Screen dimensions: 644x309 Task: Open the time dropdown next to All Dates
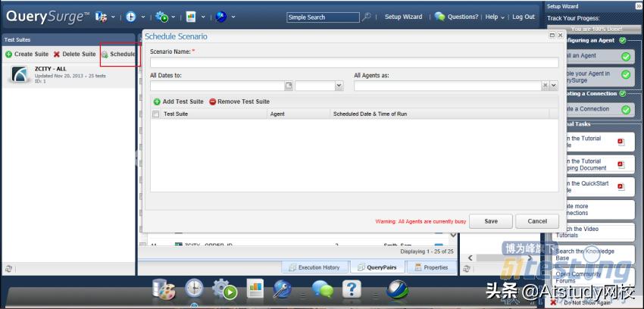[339, 86]
